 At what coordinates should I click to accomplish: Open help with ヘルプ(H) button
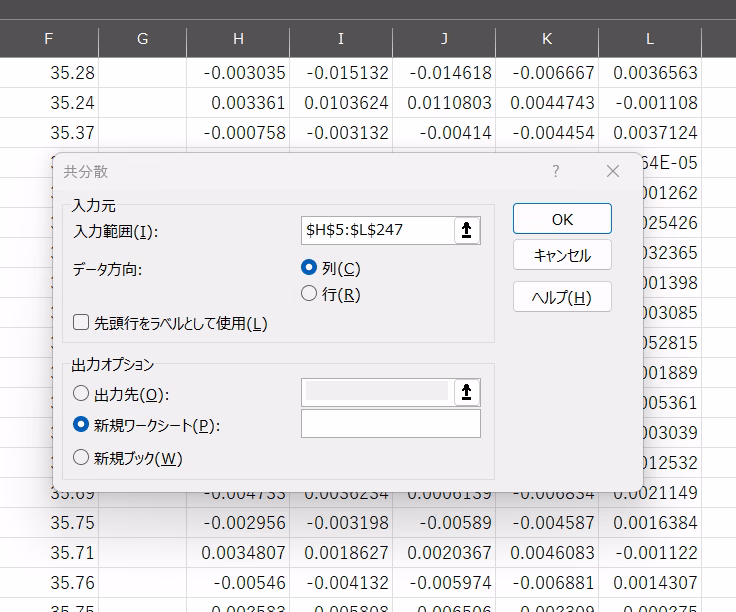pos(561,297)
